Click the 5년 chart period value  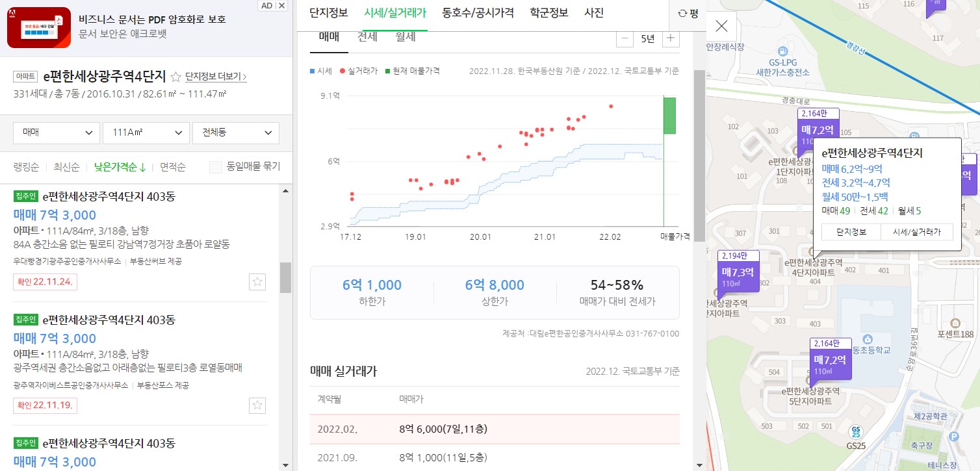647,38
